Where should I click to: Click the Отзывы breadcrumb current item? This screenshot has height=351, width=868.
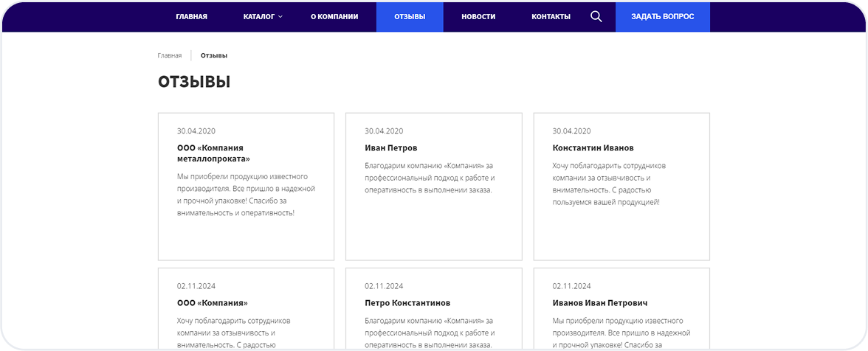[214, 55]
